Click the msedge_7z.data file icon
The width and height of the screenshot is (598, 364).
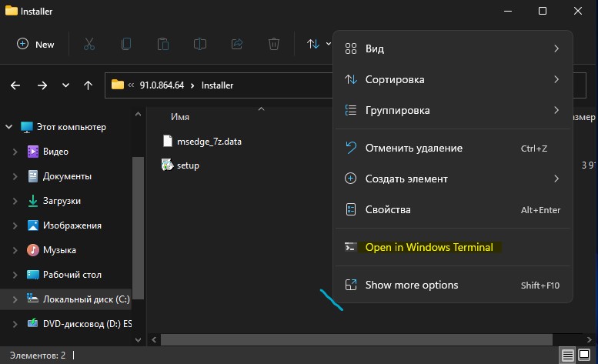tap(168, 141)
